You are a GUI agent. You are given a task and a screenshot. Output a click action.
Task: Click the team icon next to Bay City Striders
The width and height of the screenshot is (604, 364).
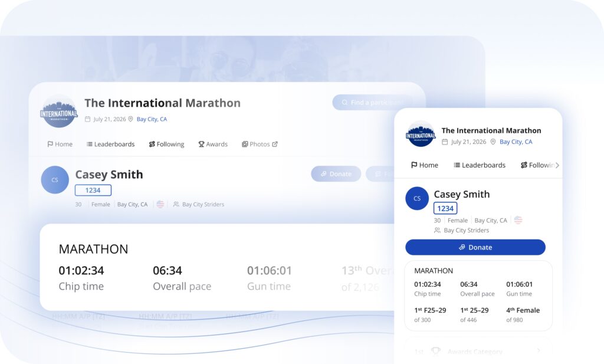point(176,204)
